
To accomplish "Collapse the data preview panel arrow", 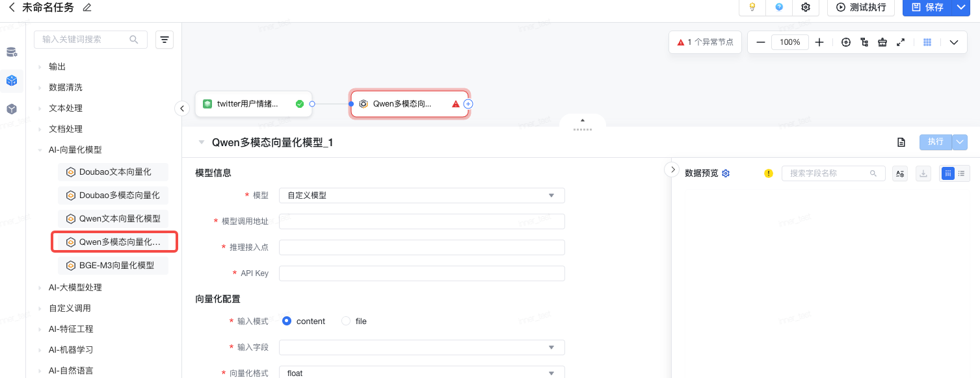I will coord(671,169).
